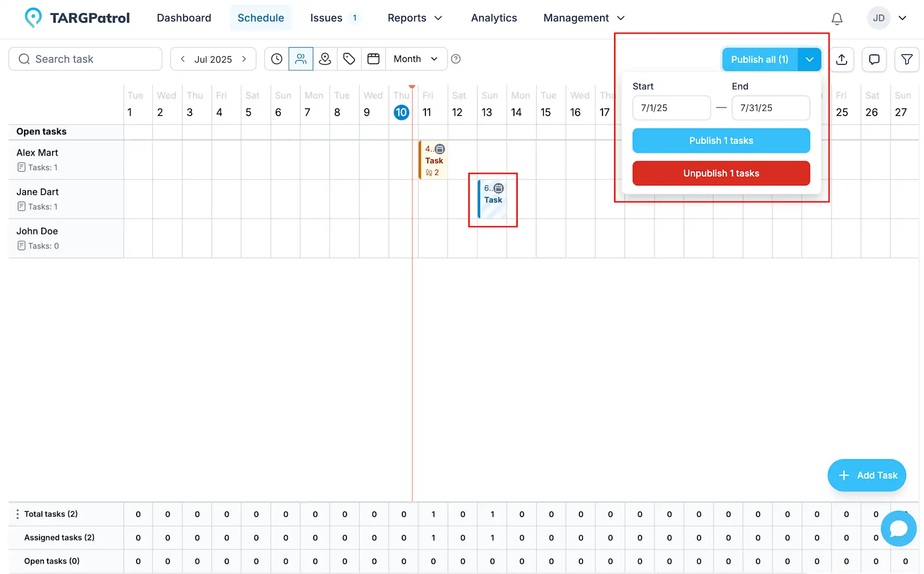Viewport: 924px width, 574px height.
Task: Open the Month view dropdown
Action: click(415, 59)
